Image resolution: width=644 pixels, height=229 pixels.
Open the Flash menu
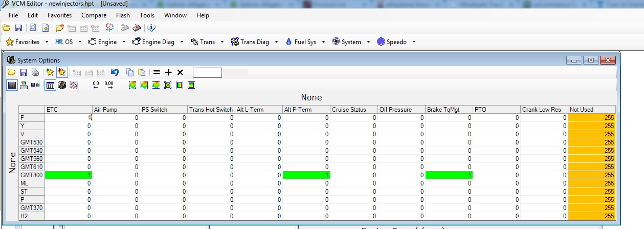[123, 15]
